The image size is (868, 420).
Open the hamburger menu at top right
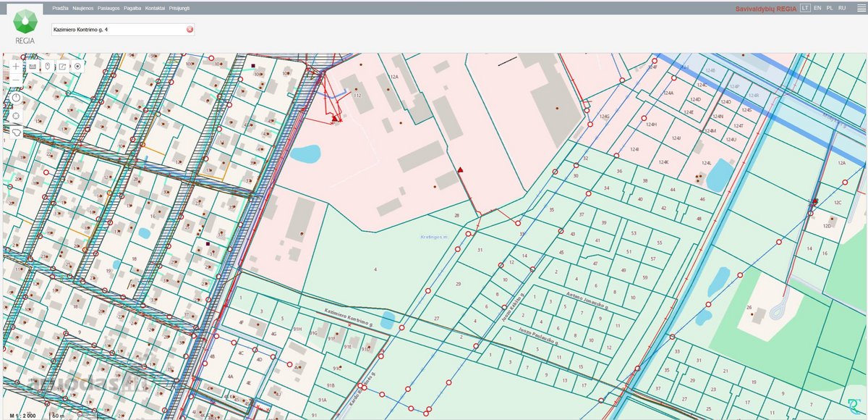point(860,8)
